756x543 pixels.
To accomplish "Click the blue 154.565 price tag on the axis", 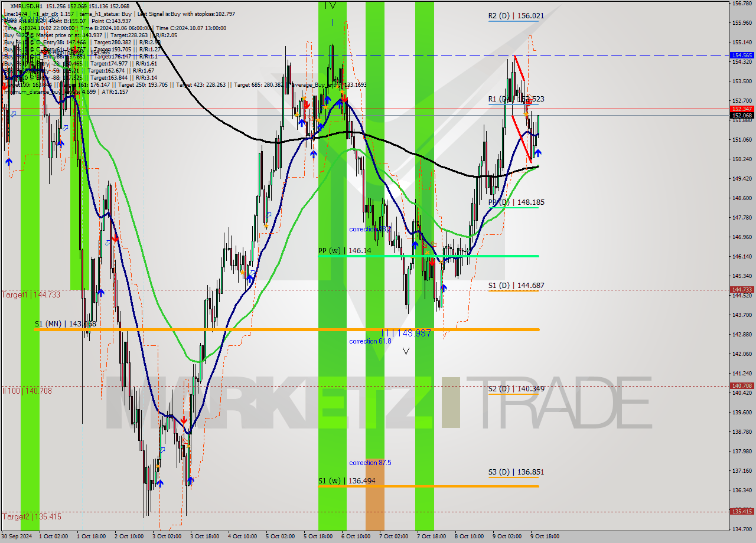I will tap(742, 55).
